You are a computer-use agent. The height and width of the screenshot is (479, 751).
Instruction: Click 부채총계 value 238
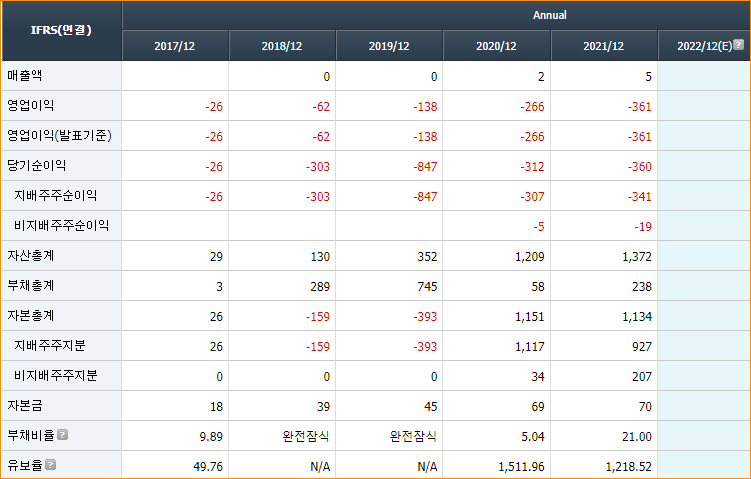(642, 286)
